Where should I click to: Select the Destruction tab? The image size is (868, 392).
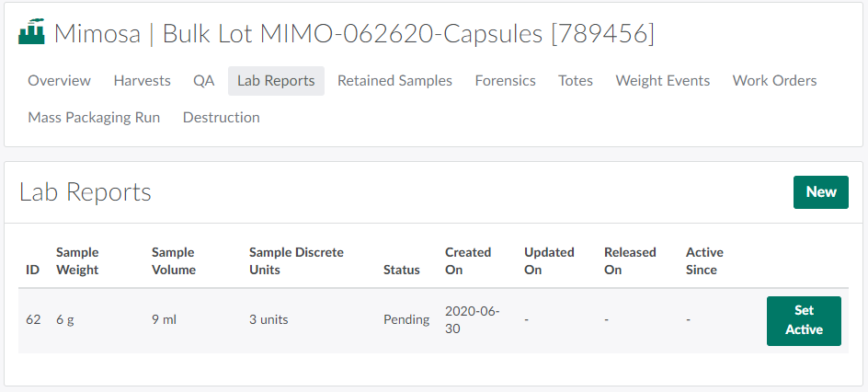221,118
